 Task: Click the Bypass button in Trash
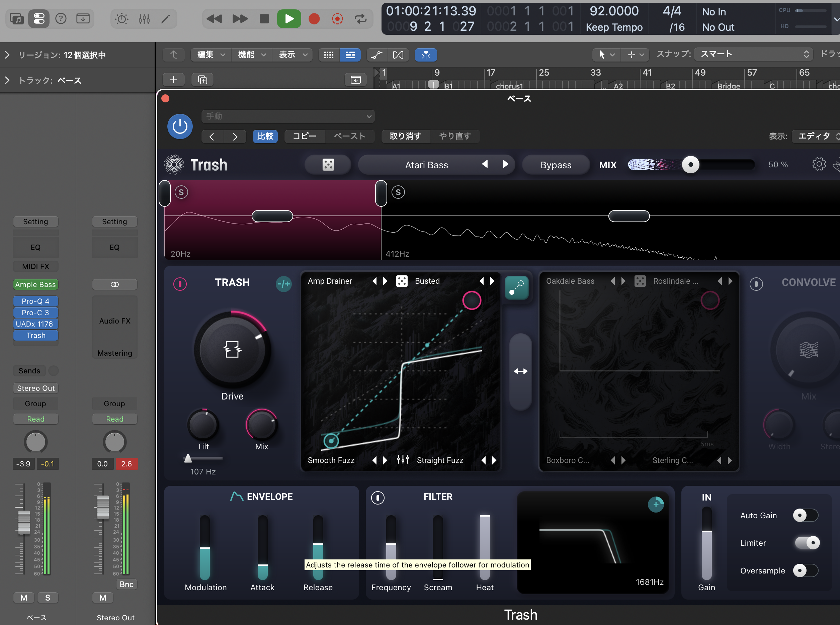click(556, 165)
